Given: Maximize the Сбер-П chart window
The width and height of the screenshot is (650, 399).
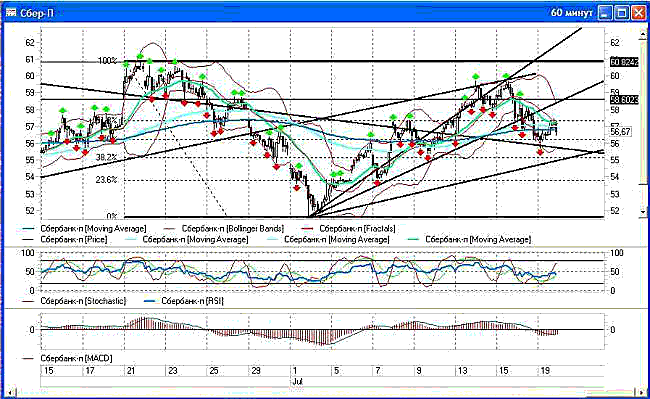Looking at the screenshot, I should coord(622,13).
